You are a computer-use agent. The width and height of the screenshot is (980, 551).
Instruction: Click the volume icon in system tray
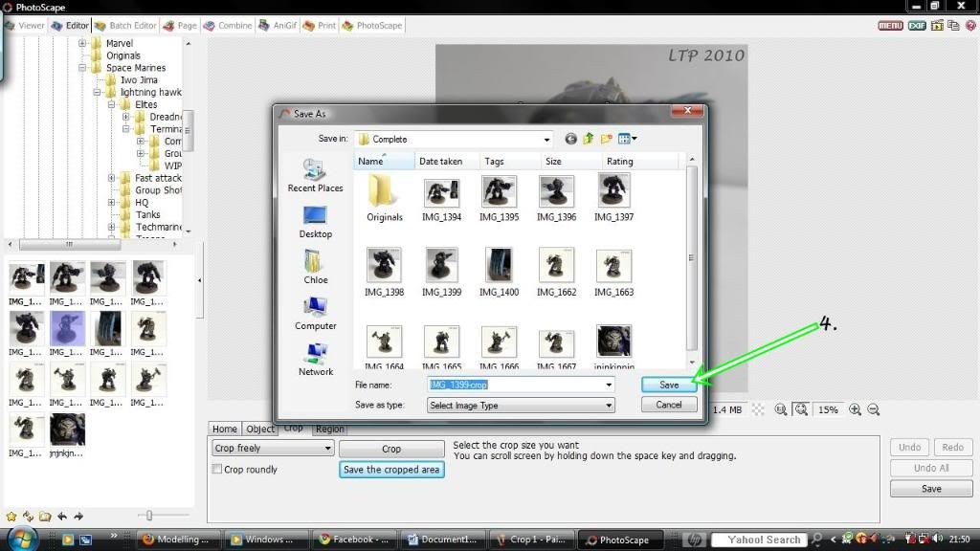(938, 539)
